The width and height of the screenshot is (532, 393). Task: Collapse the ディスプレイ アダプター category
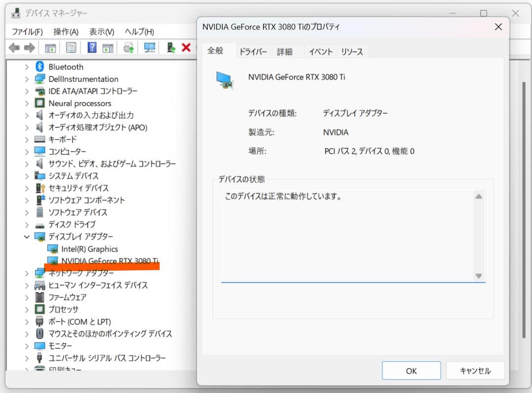(27, 237)
